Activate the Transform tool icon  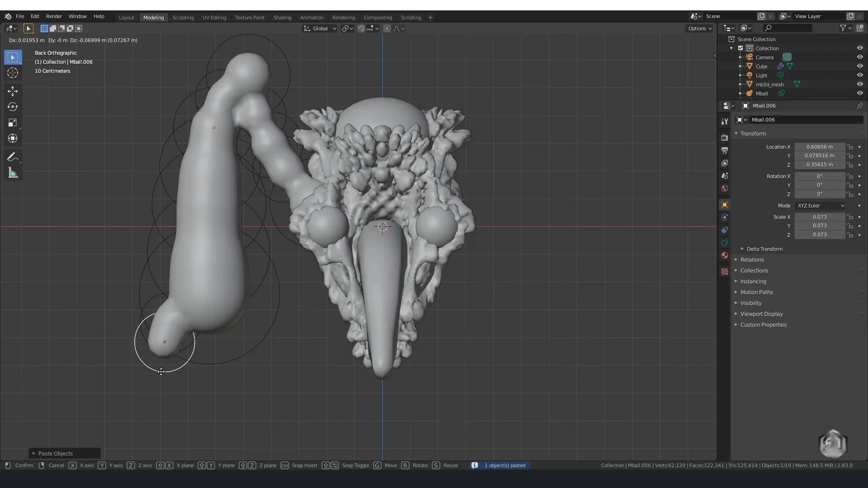13,139
